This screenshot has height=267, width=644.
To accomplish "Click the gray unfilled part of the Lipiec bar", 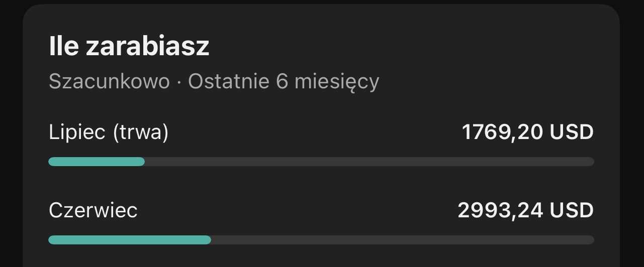I will point(370,162).
